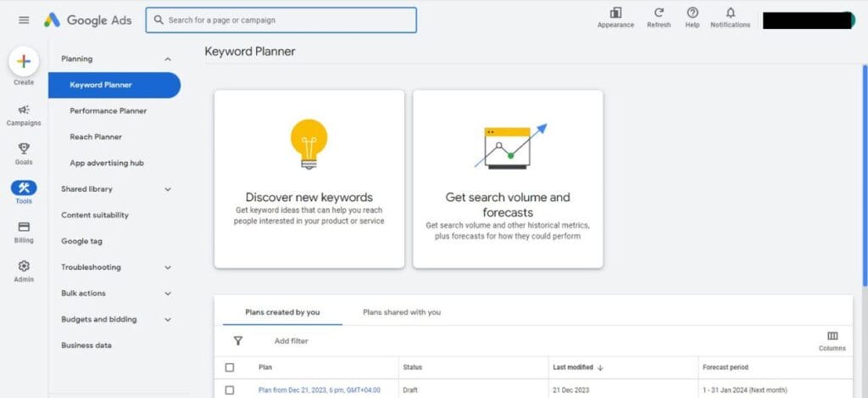Click the lightbulb Discover new keywords card

tap(309, 179)
